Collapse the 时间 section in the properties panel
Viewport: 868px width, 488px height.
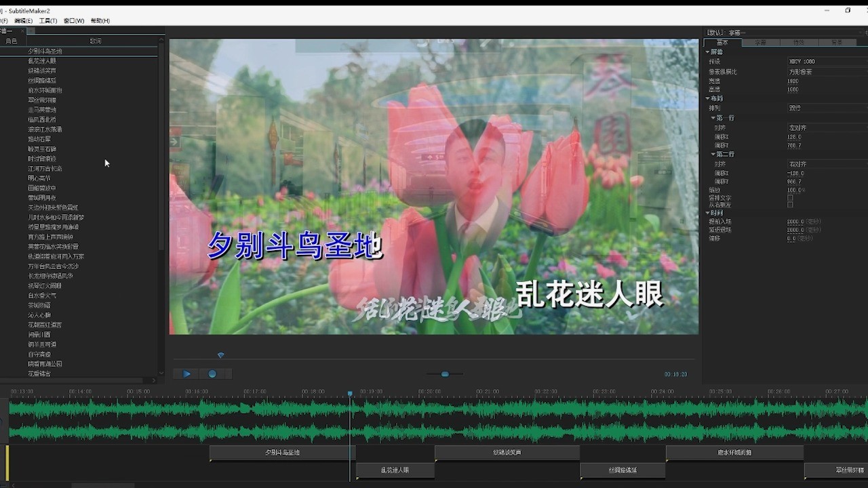707,212
